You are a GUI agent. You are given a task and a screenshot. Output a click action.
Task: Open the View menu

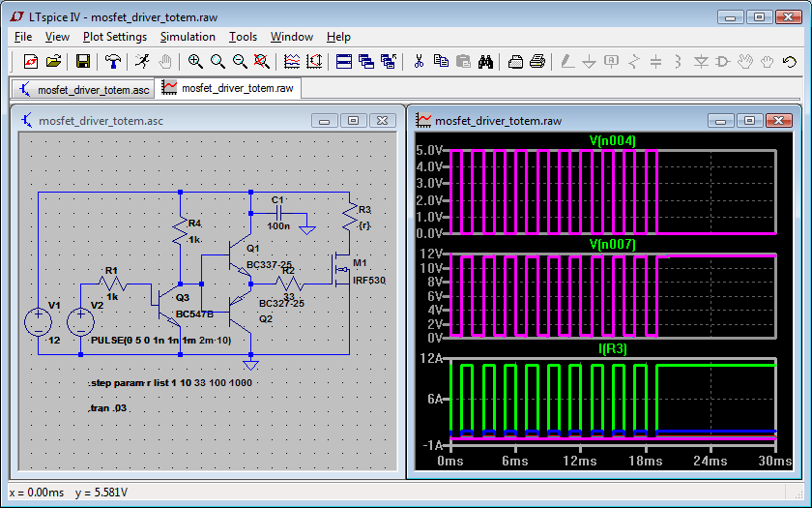click(x=57, y=37)
